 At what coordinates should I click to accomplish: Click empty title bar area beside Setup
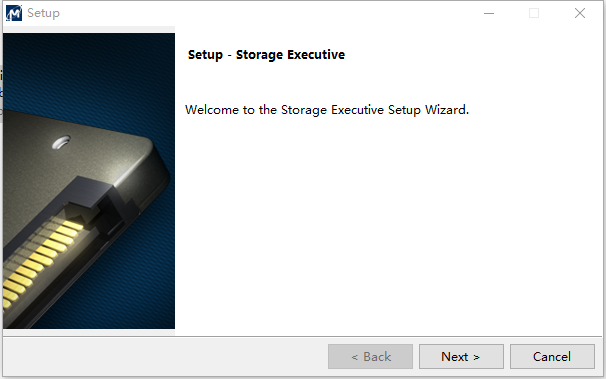pos(271,13)
